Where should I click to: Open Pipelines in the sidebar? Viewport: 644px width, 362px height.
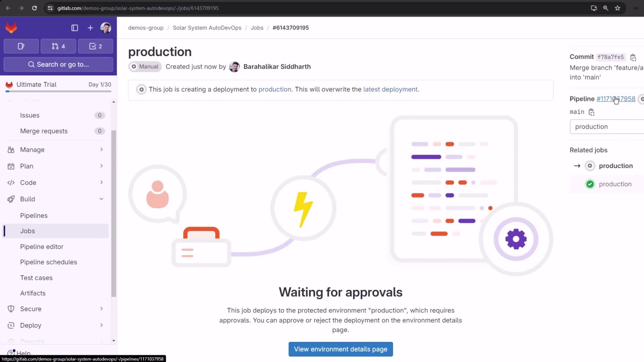tap(34, 216)
